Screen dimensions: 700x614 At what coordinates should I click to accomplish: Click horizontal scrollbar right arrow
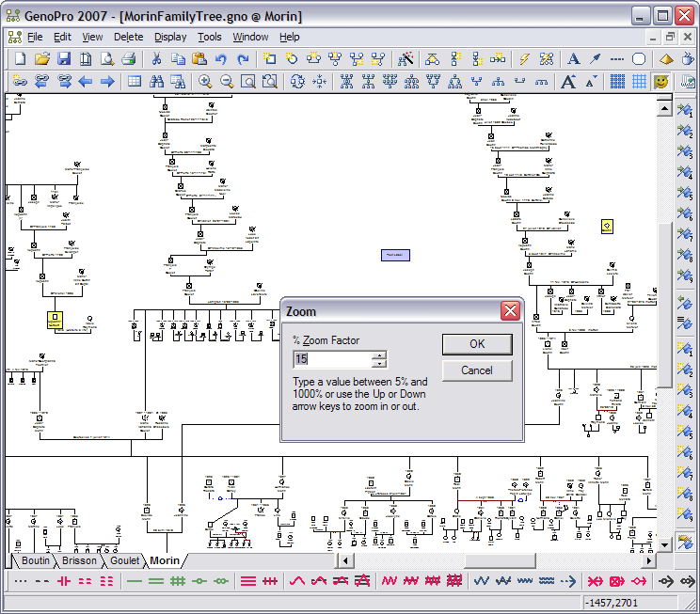tap(648, 560)
